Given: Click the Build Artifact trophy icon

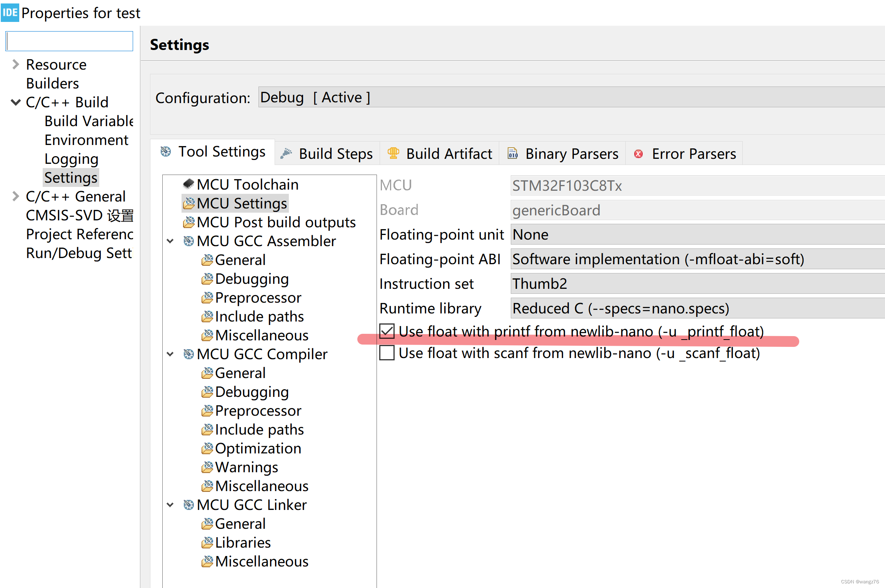Looking at the screenshot, I should click(393, 153).
